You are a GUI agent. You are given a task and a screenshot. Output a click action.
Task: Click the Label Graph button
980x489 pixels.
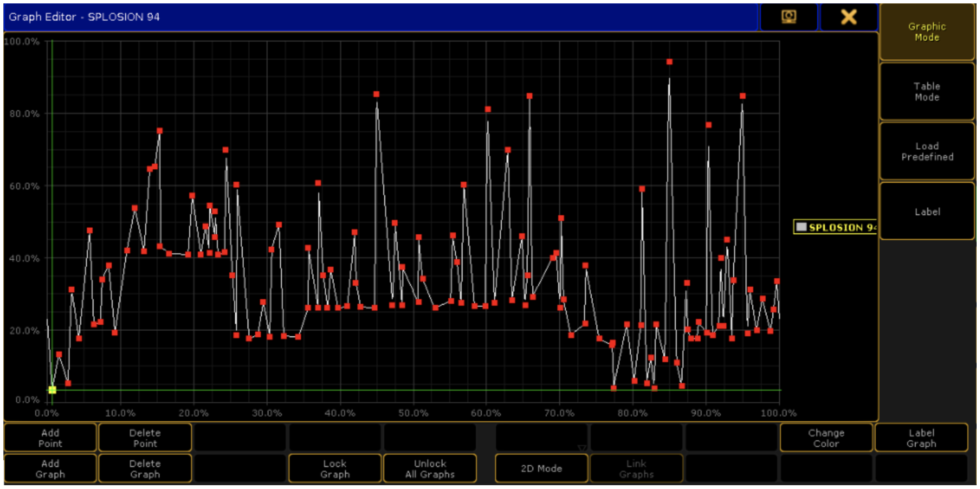(921, 438)
